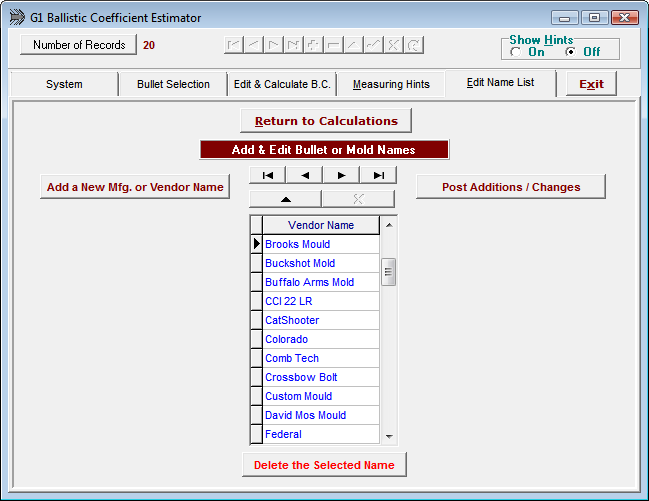Click the arrow application icon in title bar
The image size is (649, 501).
[17, 17]
